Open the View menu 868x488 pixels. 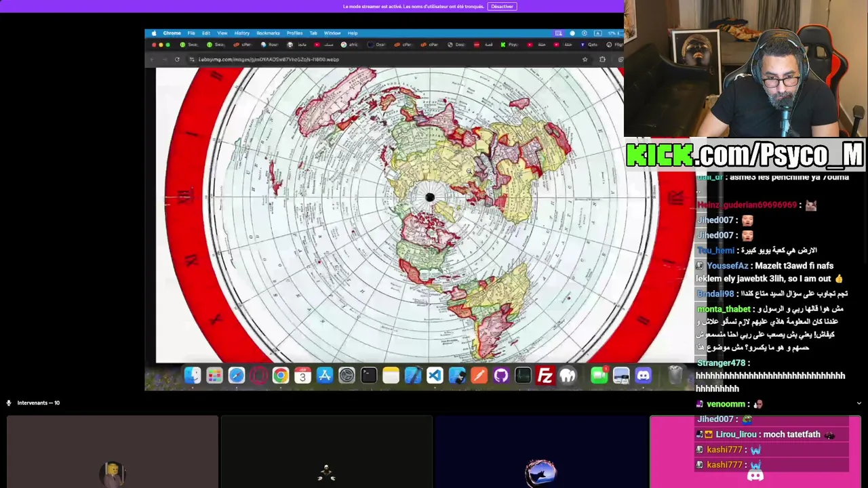[x=222, y=33]
